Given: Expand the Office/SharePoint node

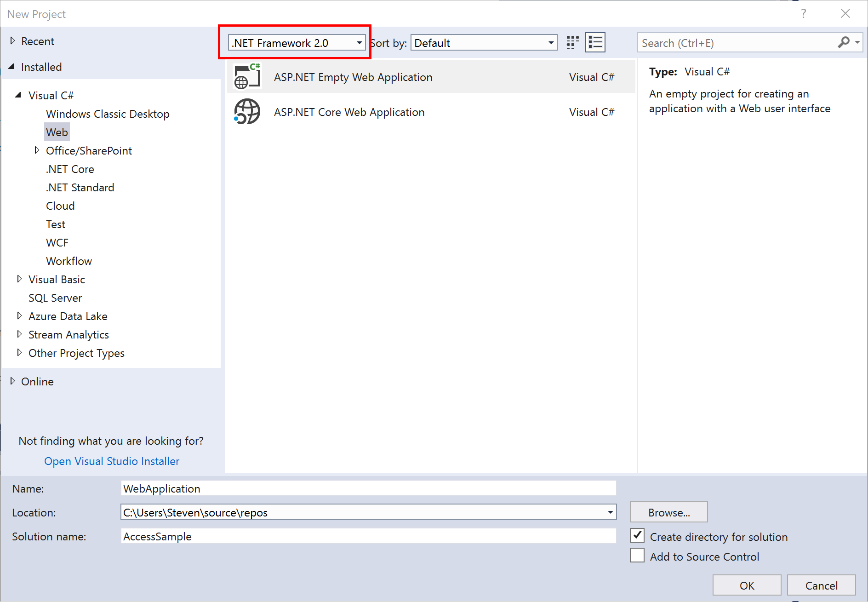Looking at the screenshot, I should pos(37,150).
